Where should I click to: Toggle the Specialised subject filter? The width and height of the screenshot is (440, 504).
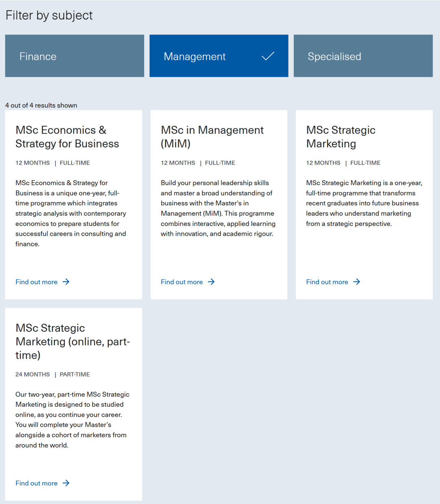(363, 56)
